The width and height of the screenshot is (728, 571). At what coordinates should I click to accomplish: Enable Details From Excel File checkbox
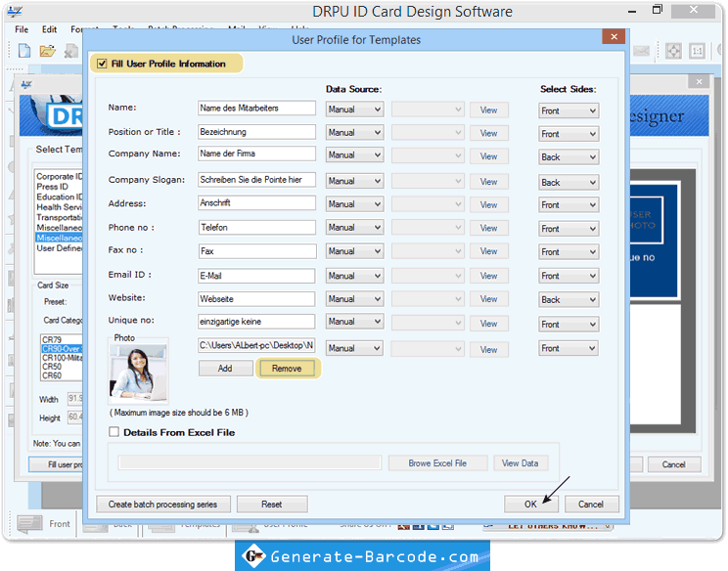(x=114, y=432)
